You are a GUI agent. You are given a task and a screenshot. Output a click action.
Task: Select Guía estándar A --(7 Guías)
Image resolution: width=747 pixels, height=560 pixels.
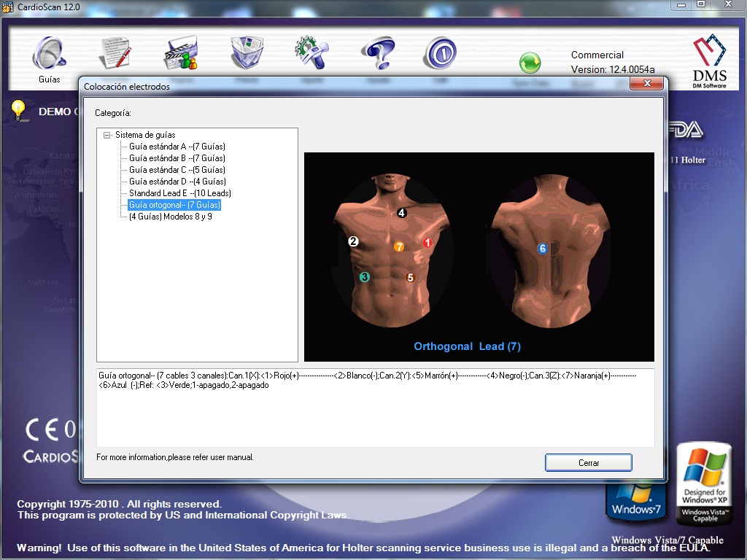(x=177, y=147)
